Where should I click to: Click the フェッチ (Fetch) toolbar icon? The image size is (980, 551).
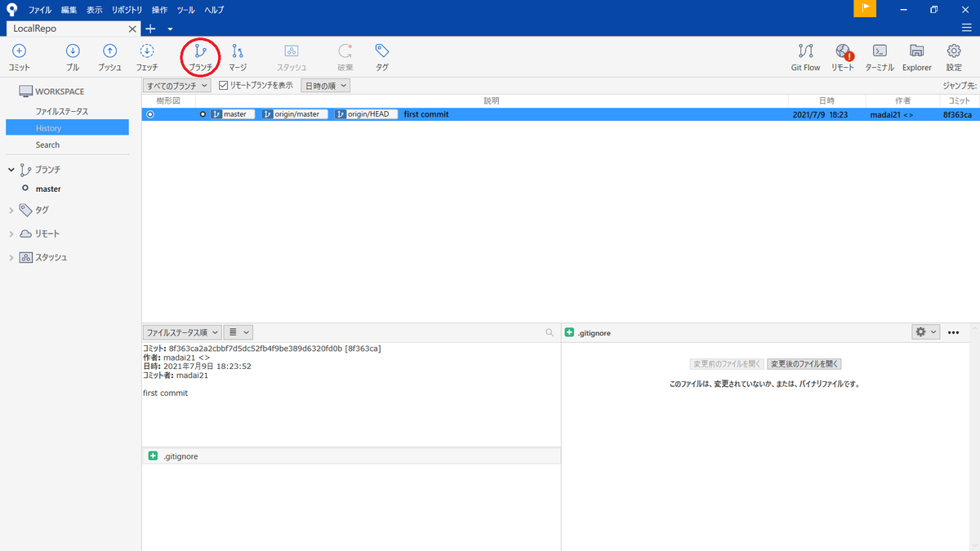click(x=147, y=51)
